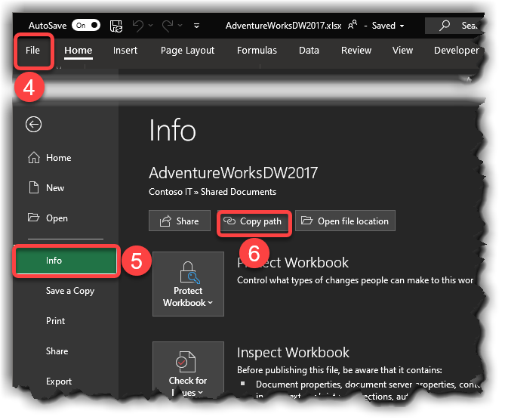Viewport: 505px width, 420px height.
Task: Open the Formulas tab
Action: (257, 51)
